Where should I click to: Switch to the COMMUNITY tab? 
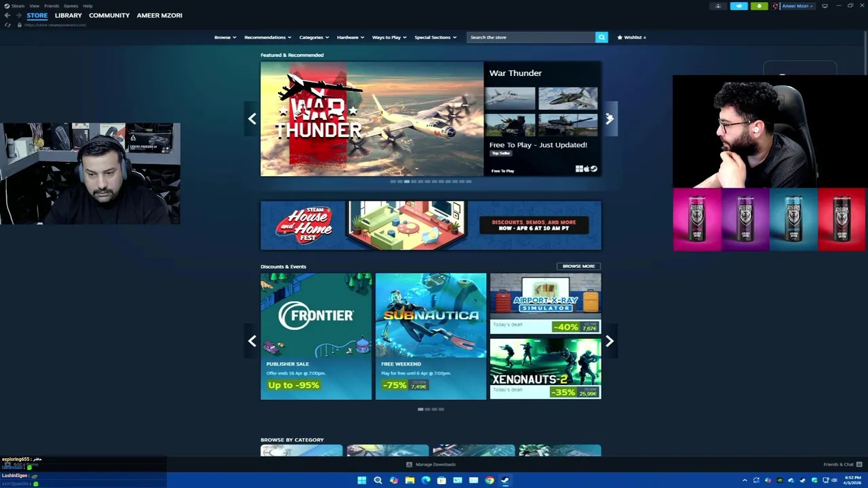point(109,15)
